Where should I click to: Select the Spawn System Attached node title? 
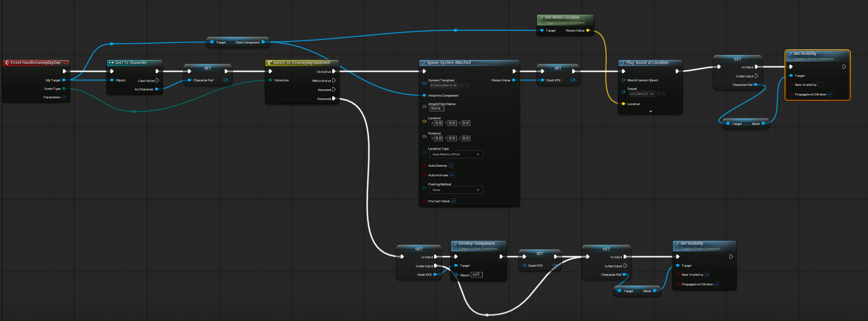[449, 63]
